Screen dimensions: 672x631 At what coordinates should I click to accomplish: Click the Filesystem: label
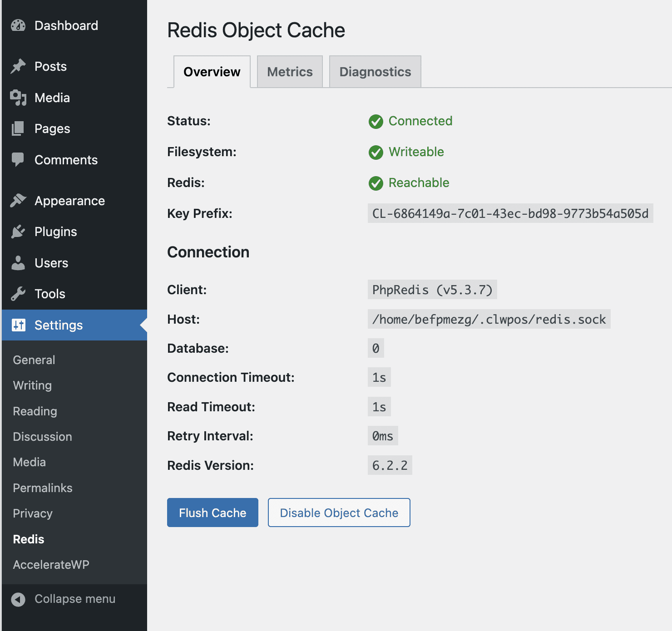point(202,152)
